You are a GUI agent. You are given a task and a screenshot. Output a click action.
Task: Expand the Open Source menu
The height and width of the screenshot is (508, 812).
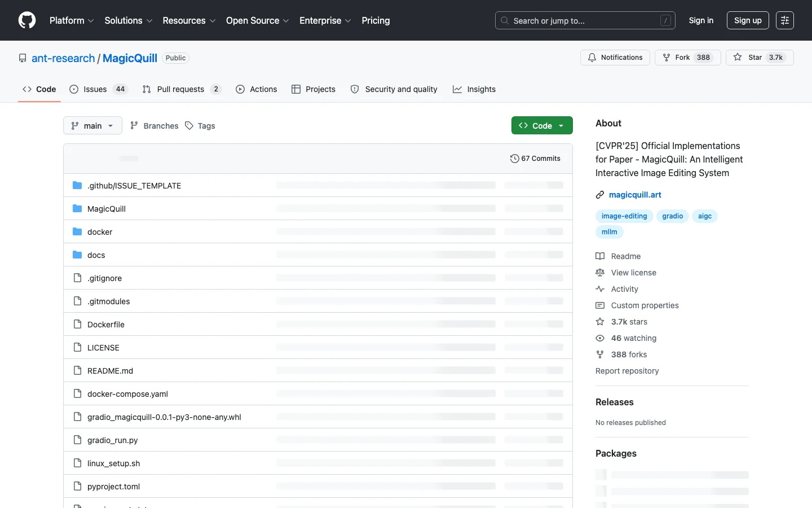tap(258, 20)
